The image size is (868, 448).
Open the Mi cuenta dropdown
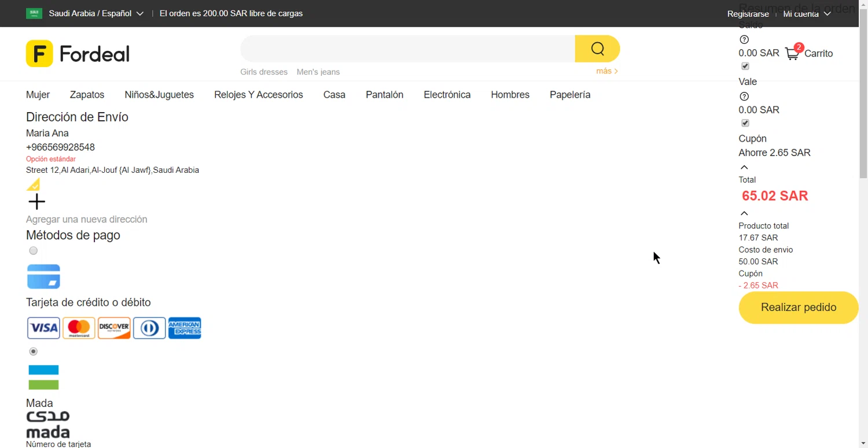click(807, 14)
